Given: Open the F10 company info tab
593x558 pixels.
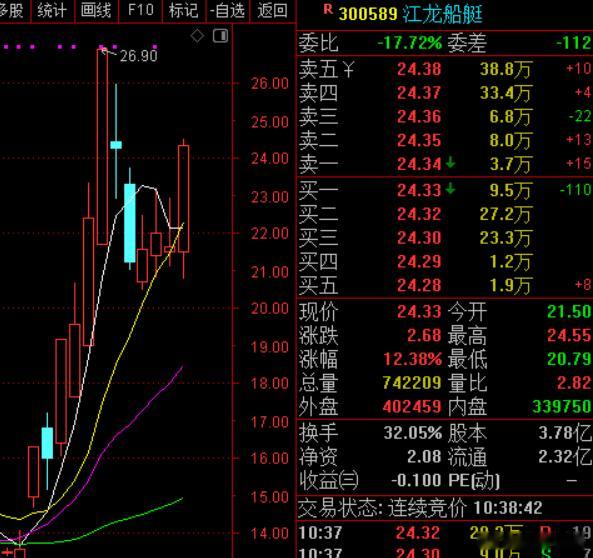Looking at the screenshot, I should [141, 10].
